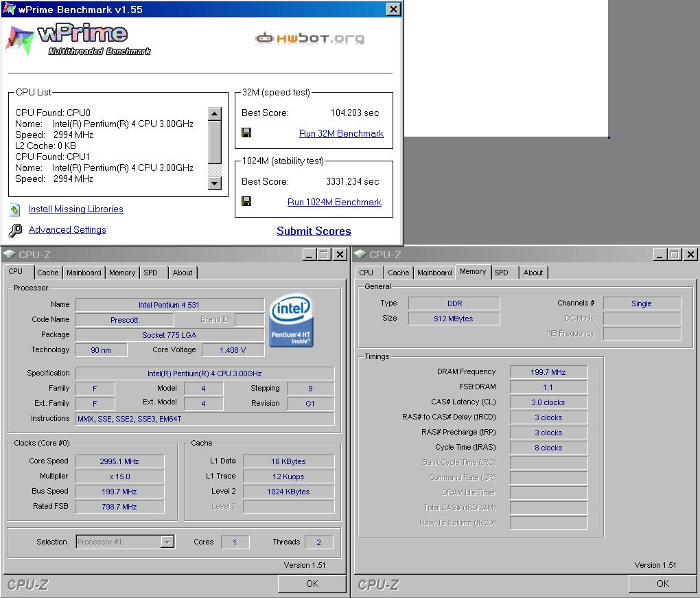
Task: Click the CPU List scrollbar thumb
Action: (215, 142)
